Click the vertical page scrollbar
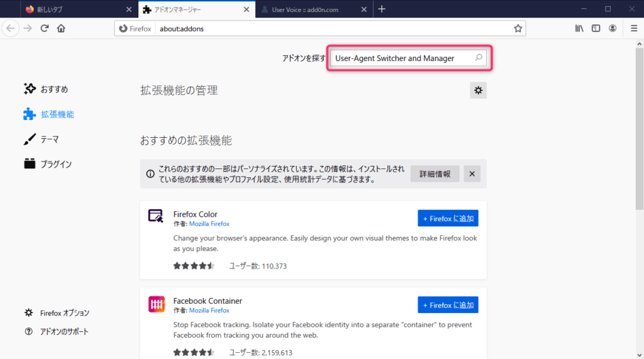 (640, 130)
